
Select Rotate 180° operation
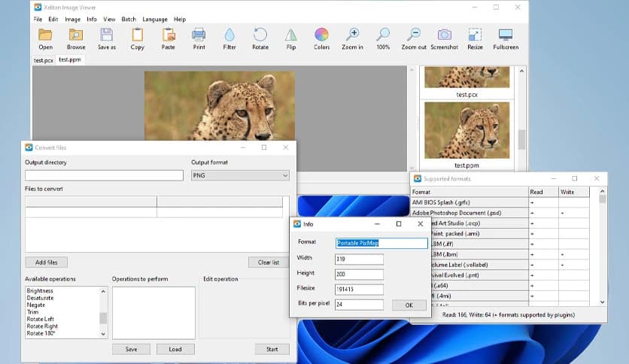pyautogui.click(x=41, y=333)
